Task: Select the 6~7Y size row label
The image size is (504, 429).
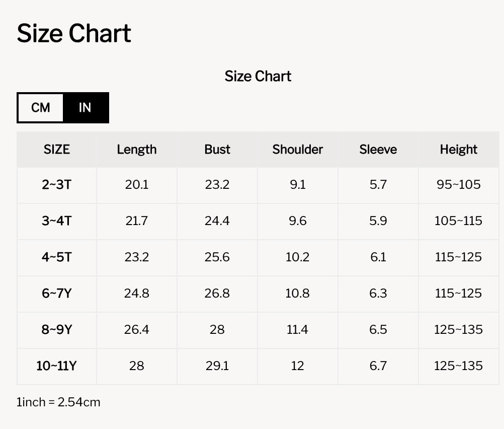Action: (56, 294)
